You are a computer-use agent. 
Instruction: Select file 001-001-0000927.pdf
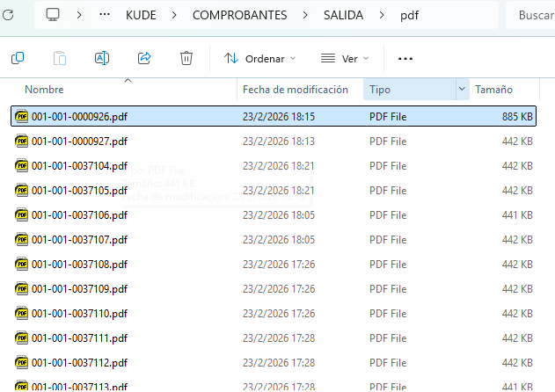pos(79,141)
